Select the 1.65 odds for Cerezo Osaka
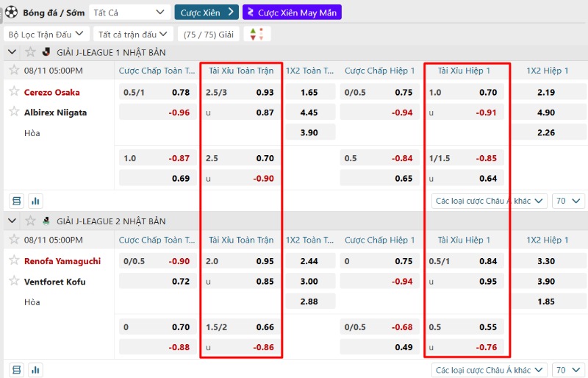This screenshot has height=378, width=588. click(309, 93)
